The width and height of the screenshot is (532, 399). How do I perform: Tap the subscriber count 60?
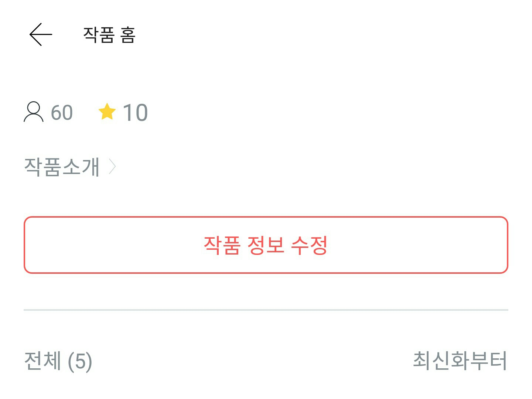(x=62, y=113)
